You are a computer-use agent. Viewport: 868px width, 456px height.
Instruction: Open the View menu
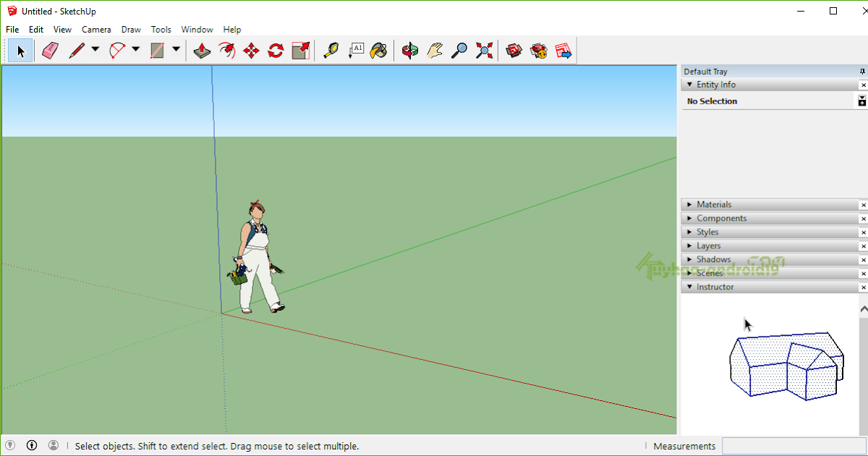62,30
